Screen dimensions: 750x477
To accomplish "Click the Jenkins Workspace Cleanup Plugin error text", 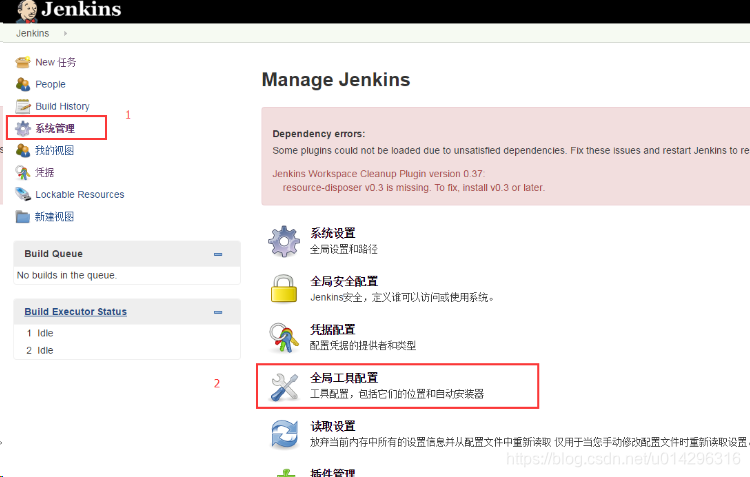I will click(379, 174).
